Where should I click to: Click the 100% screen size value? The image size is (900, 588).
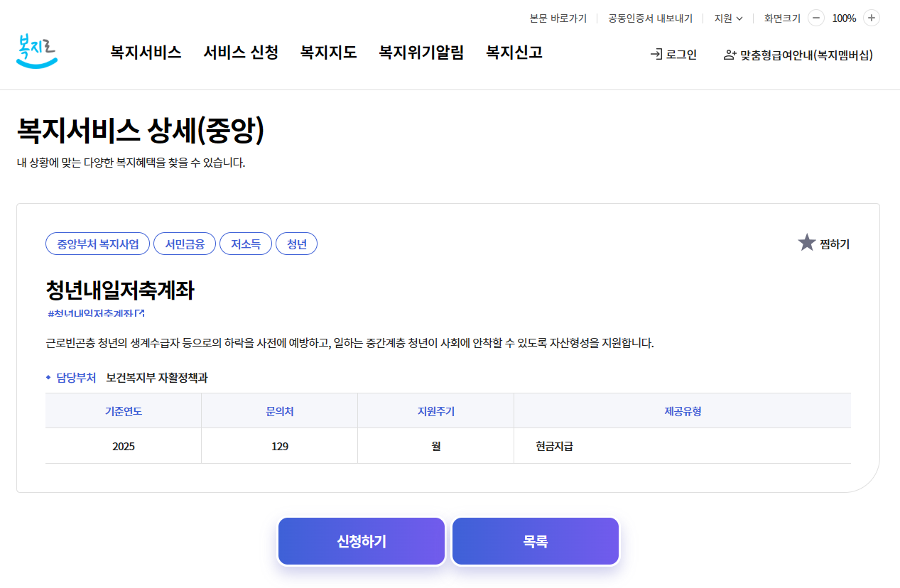click(x=844, y=18)
